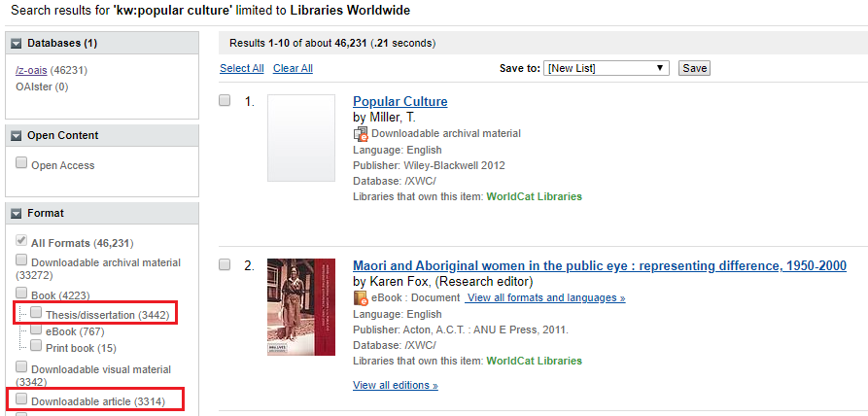Click the Select All link
868x416 pixels.
pos(242,68)
